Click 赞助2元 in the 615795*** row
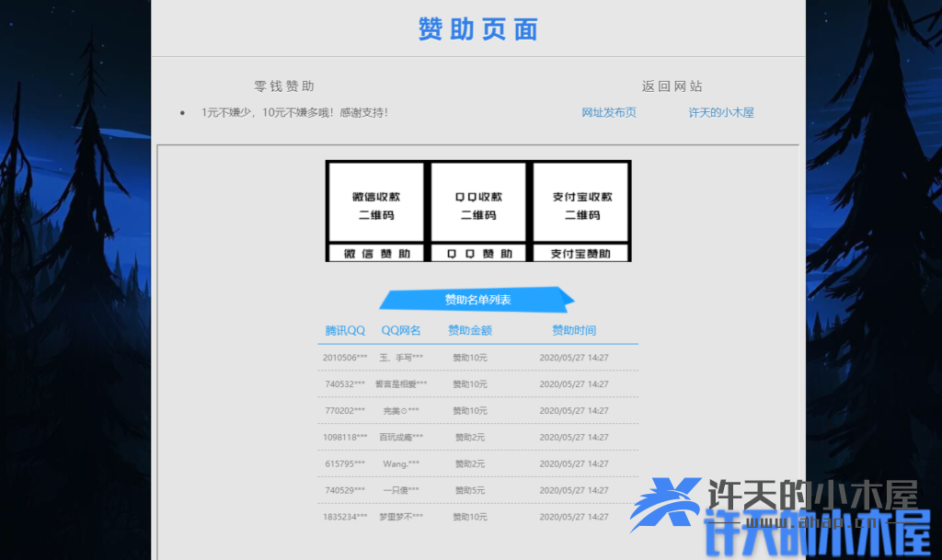Image resolution: width=942 pixels, height=560 pixels. [x=470, y=464]
